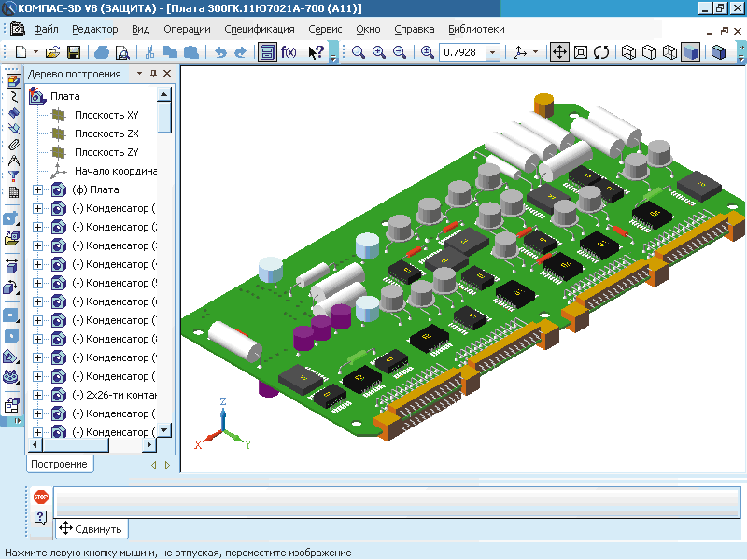
Task: Redo the last undone action
Action: coord(241,52)
